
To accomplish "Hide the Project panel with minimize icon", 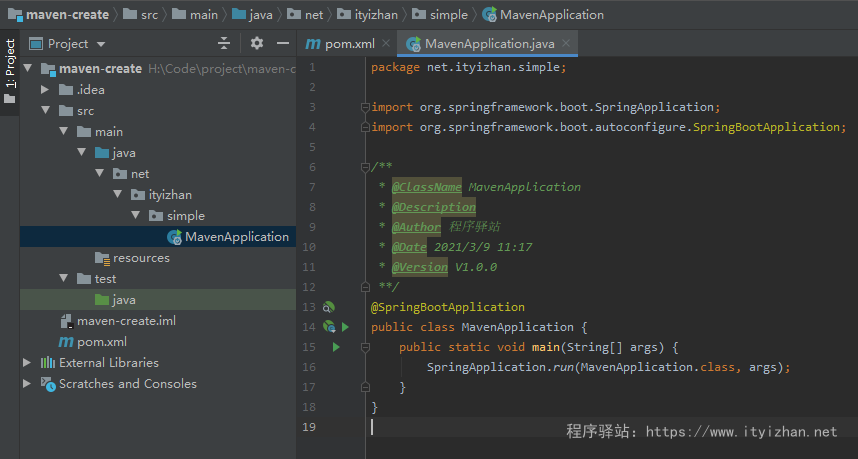I will coord(283,43).
